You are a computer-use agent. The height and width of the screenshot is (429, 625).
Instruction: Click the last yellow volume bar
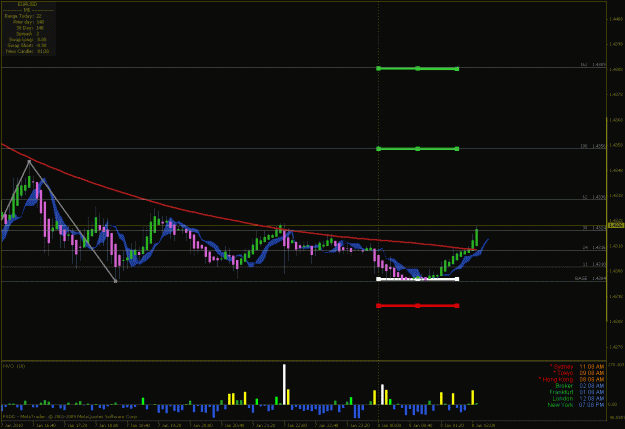[473, 398]
